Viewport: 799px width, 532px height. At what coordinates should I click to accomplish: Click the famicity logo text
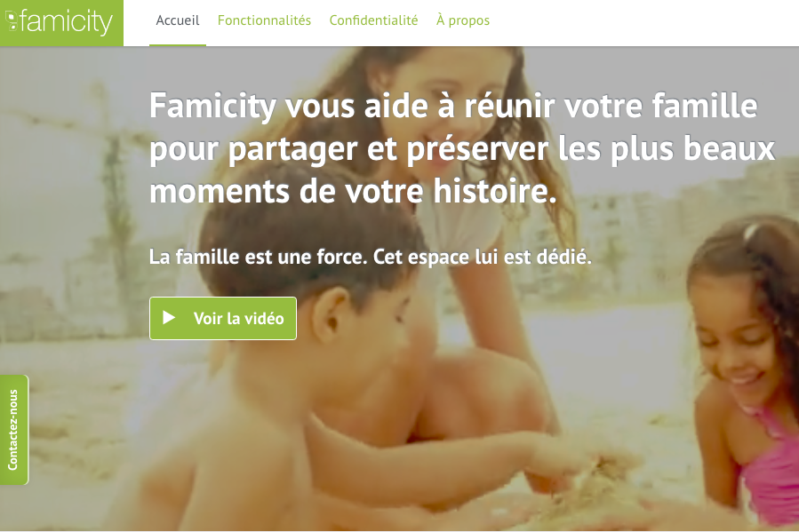coord(67,22)
